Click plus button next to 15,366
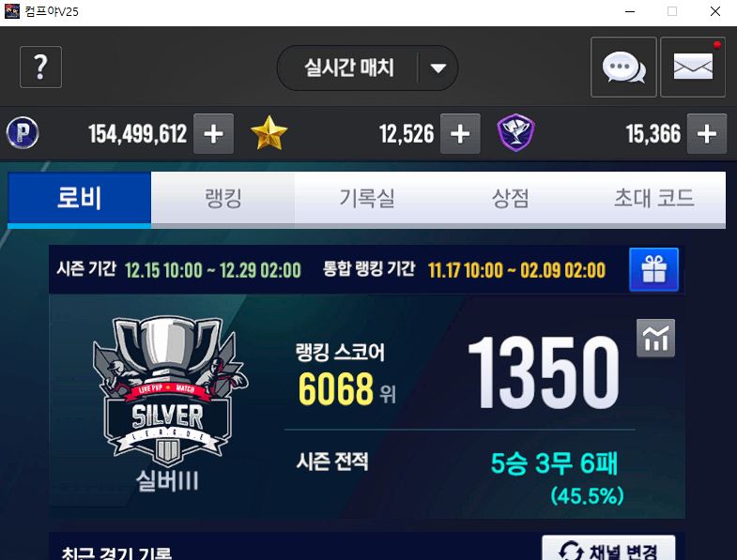The width and height of the screenshot is (737, 560). coord(707,134)
